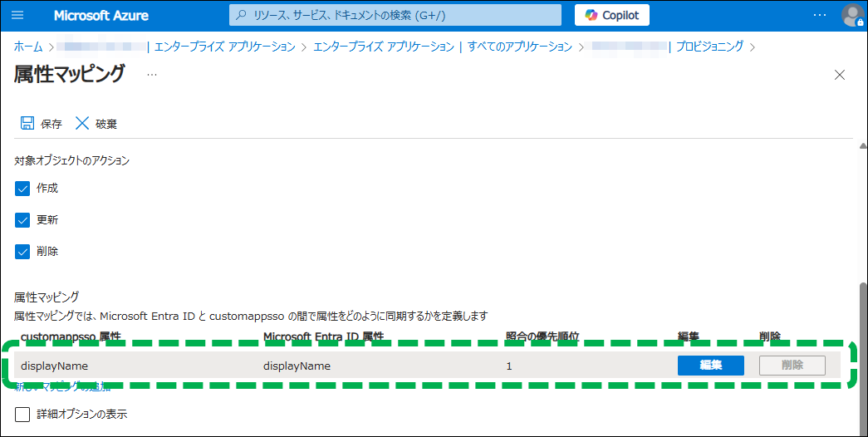This screenshot has width=868, height=437.
Task: Click the 照合の優先順位 column header
Action: 542,336
